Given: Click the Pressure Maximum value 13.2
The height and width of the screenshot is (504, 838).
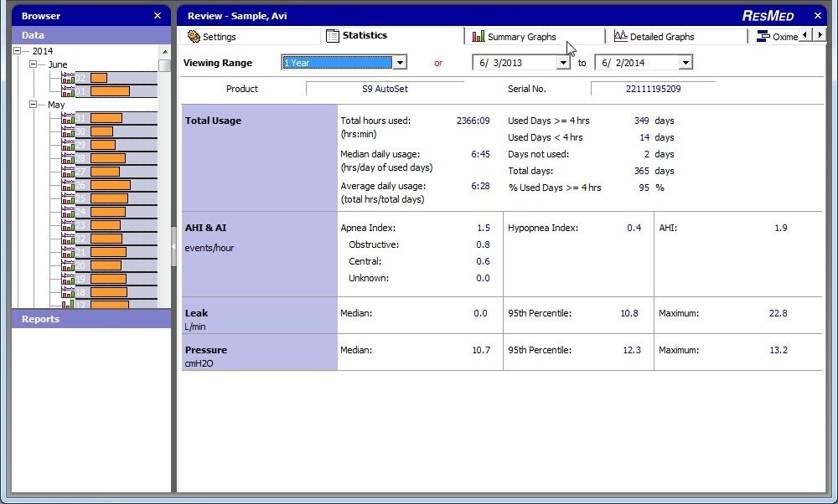Looking at the screenshot, I should tap(779, 350).
